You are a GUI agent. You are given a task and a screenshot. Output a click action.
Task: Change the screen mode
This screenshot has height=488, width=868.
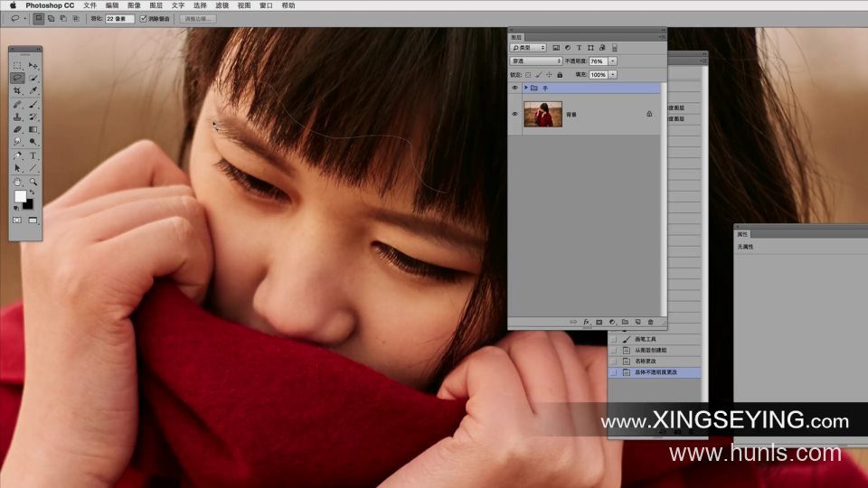(x=33, y=221)
